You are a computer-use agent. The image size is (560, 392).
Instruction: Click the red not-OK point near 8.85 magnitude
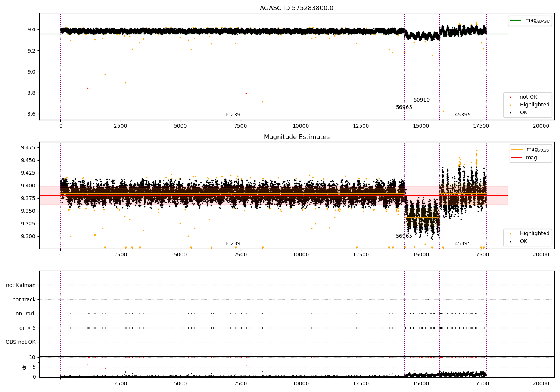(88, 88)
